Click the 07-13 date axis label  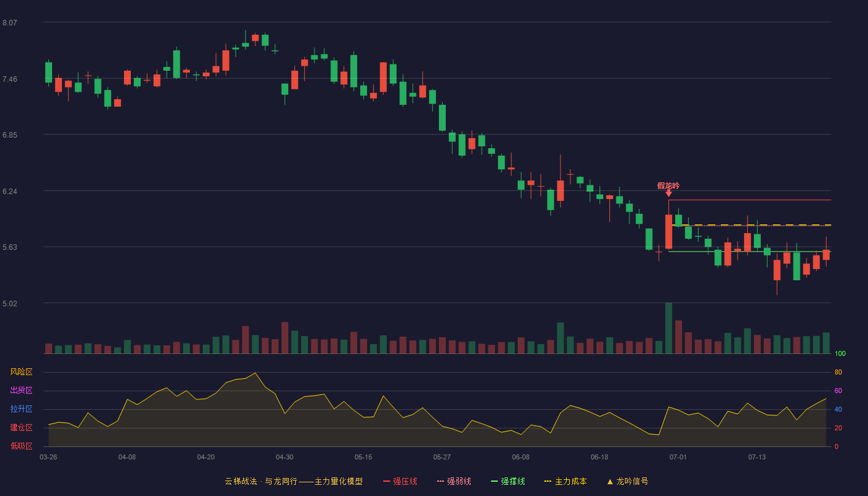coord(757,457)
